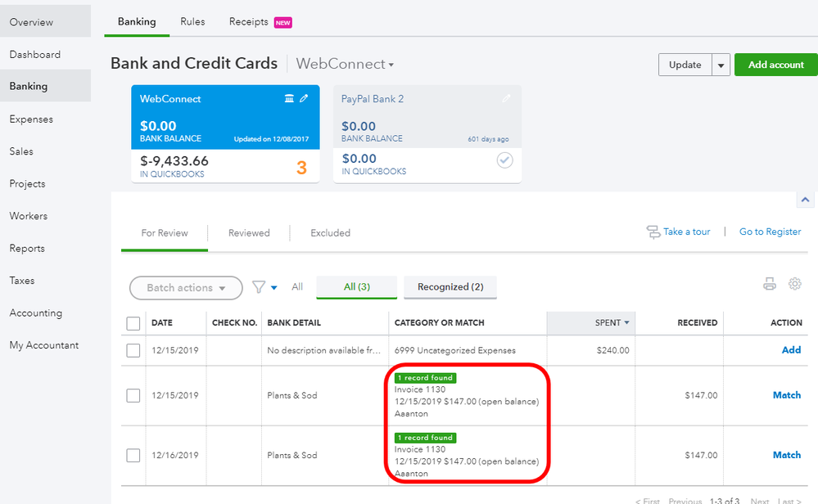818x504 pixels.
Task: Match the 12/16/2019 $147.00 deposit
Action: pyautogui.click(x=787, y=456)
